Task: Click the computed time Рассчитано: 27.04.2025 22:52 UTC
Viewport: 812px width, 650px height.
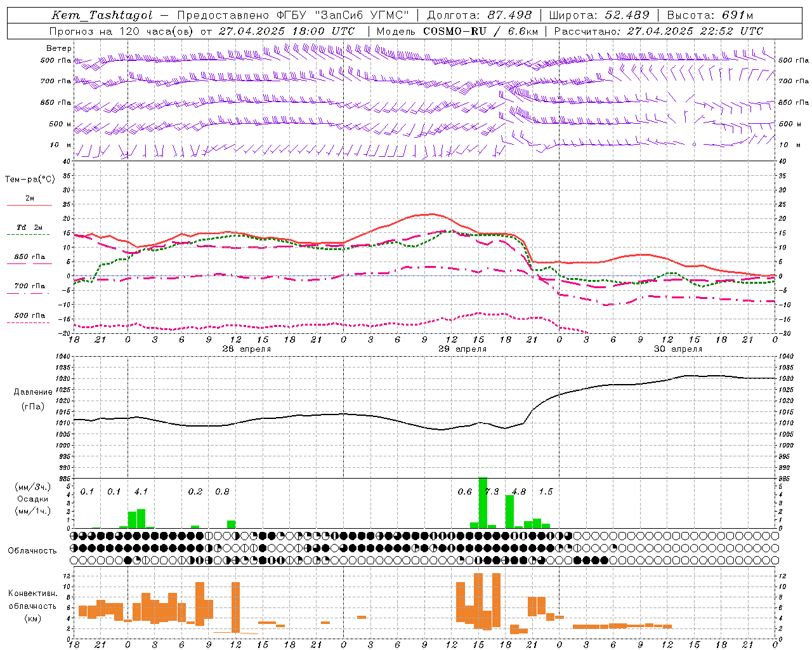Action: tap(658, 30)
